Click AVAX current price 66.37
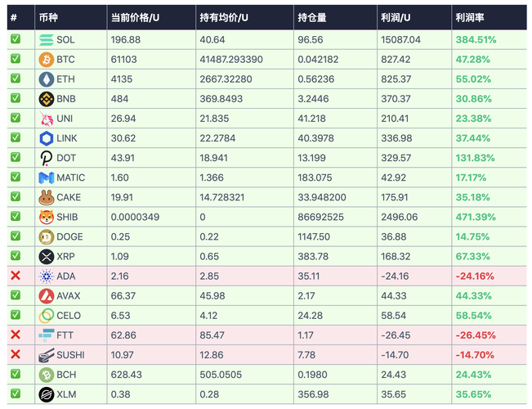Image resolution: width=532 pixels, height=409 pixels. 123,296
